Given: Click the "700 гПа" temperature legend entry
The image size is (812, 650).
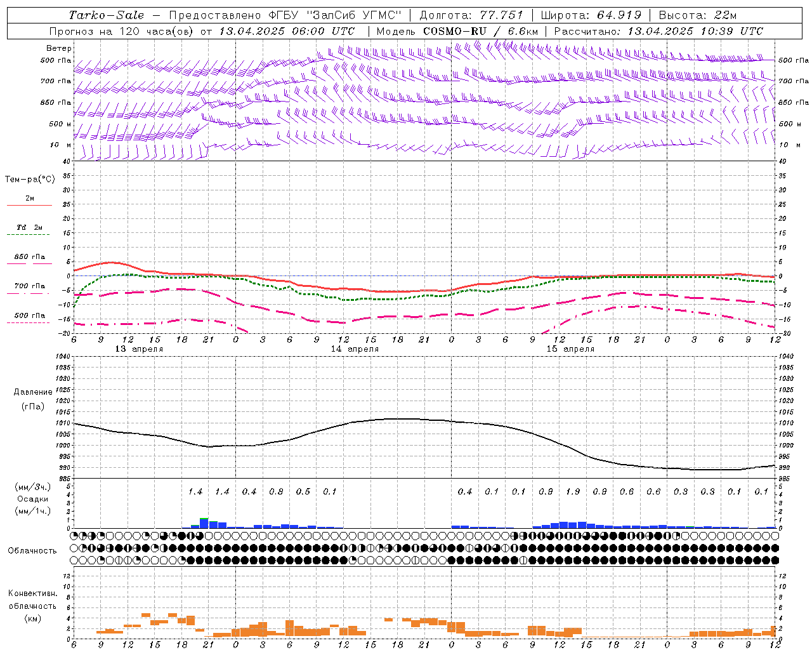Looking at the screenshot, I should [30, 286].
